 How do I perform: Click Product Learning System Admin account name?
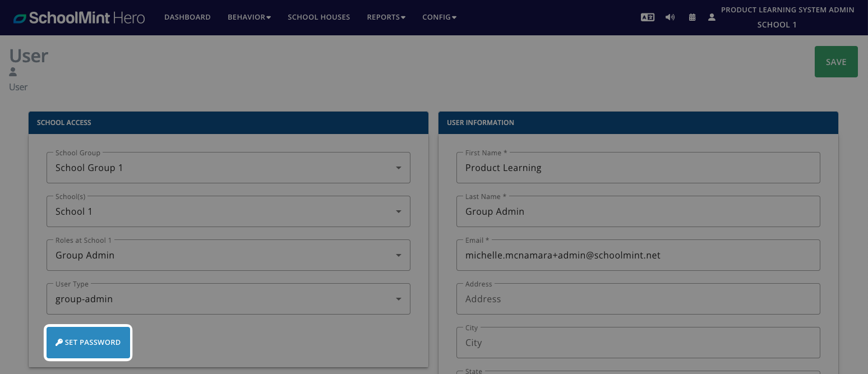click(787, 10)
